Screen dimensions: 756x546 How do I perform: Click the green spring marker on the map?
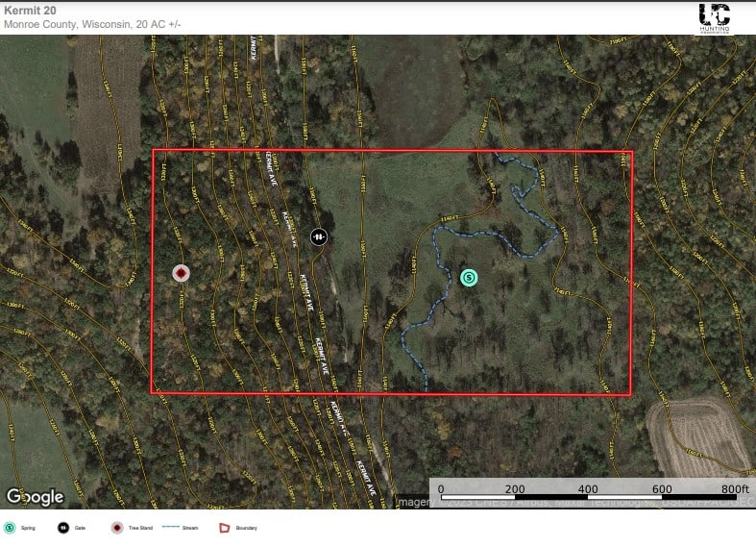(x=469, y=278)
